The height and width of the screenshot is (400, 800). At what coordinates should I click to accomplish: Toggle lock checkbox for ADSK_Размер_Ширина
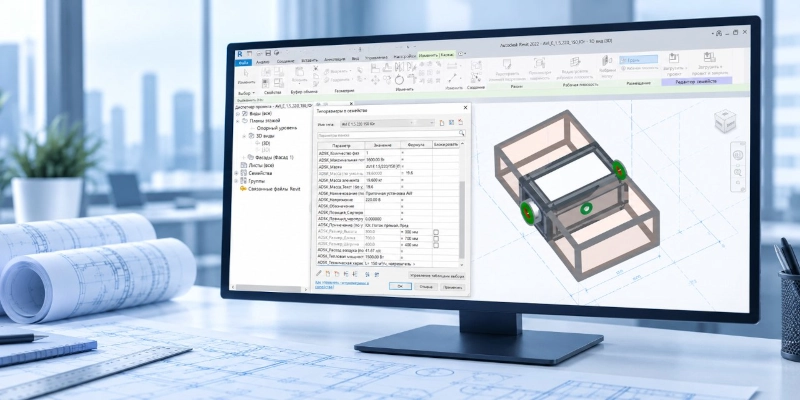click(436, 245)
